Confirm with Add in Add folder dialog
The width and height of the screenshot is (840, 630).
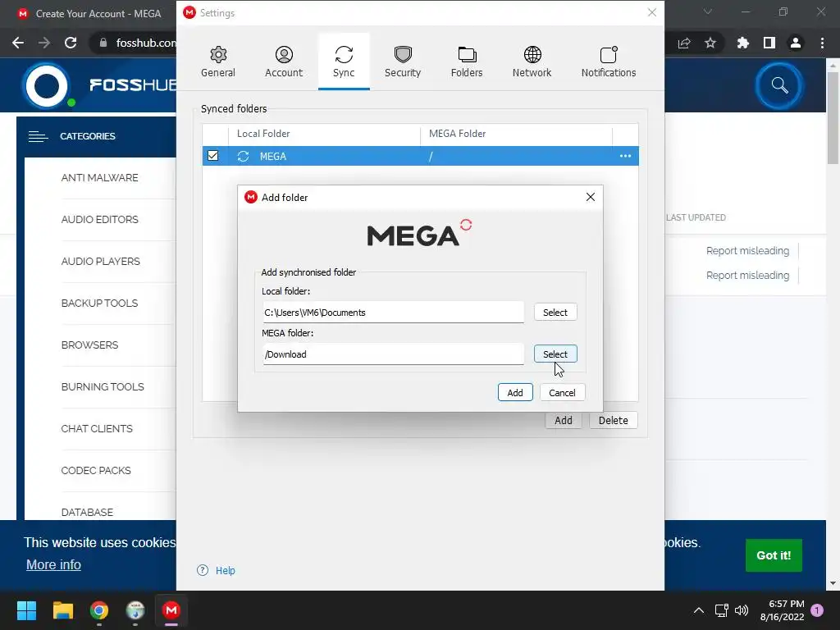point(515,393)
